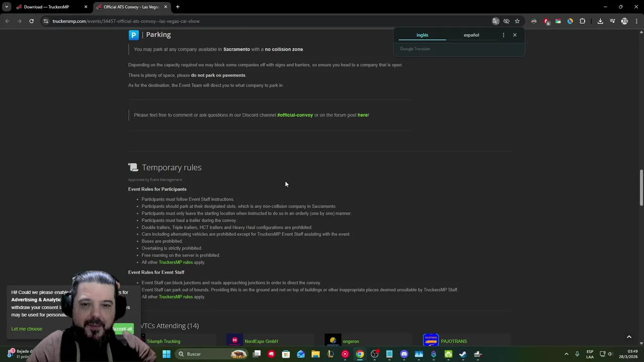This screenshot has width=644, height=362.
Task: Open a new browser tab
Action: click(x=178, y=7)
